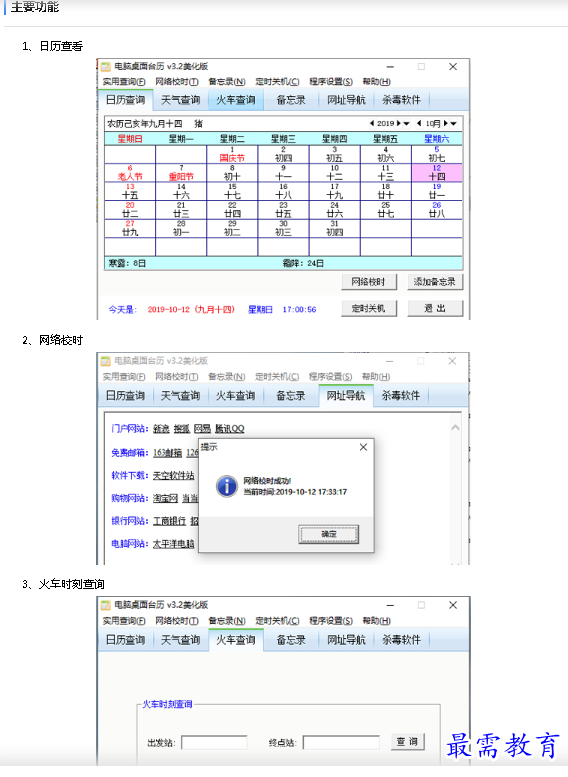The image size is (568, 777).
Task: Click the 添加备忘录 button
Action: [435, 281]
